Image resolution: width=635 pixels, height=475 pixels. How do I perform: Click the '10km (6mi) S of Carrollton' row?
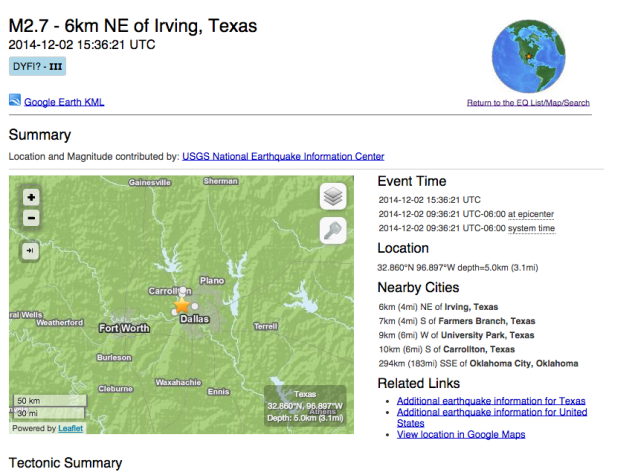447,349
